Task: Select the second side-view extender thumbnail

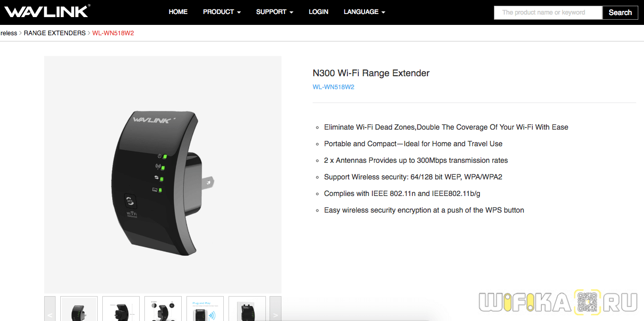Action: pyautogui.click(x=121, y=309)
